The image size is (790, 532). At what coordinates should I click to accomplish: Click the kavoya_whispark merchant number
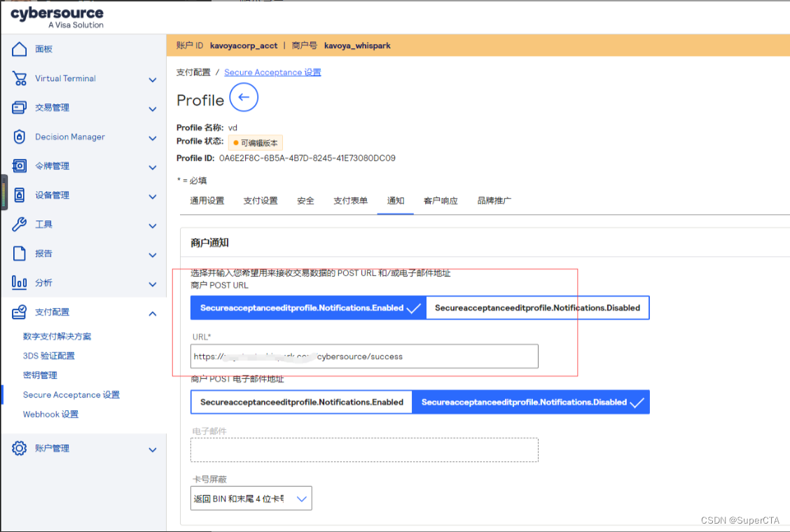click(357, 45)
